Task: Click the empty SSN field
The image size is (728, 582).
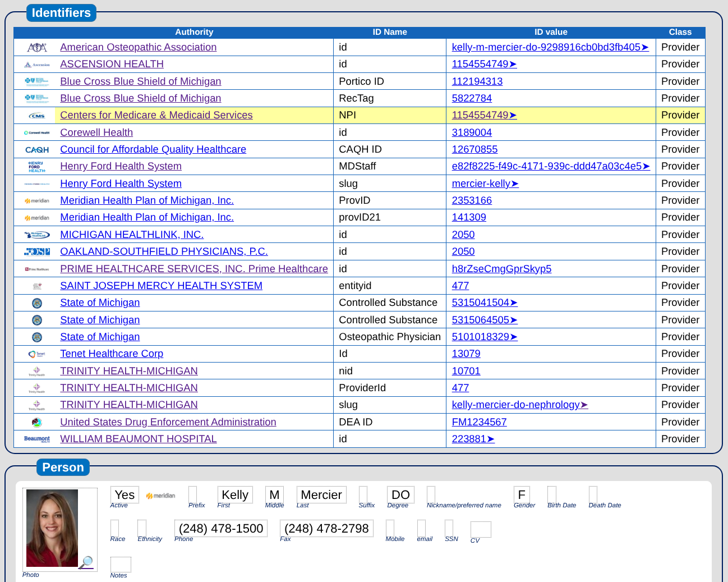Action: click(x=449, y=529)
